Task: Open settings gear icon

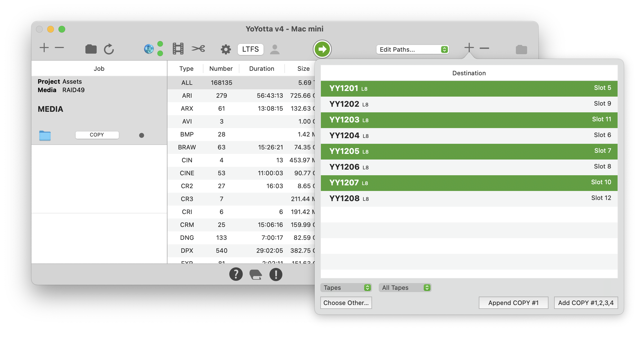Action: pyautogui.click(x=226, y=49)
